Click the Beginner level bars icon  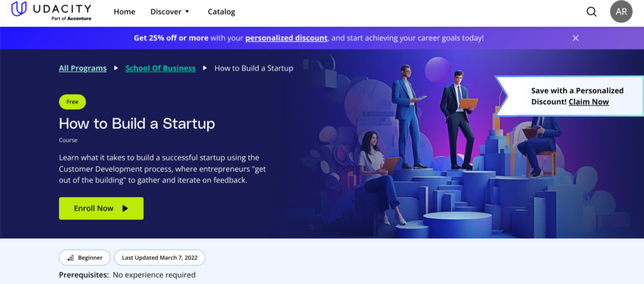(x=70, y=258)
